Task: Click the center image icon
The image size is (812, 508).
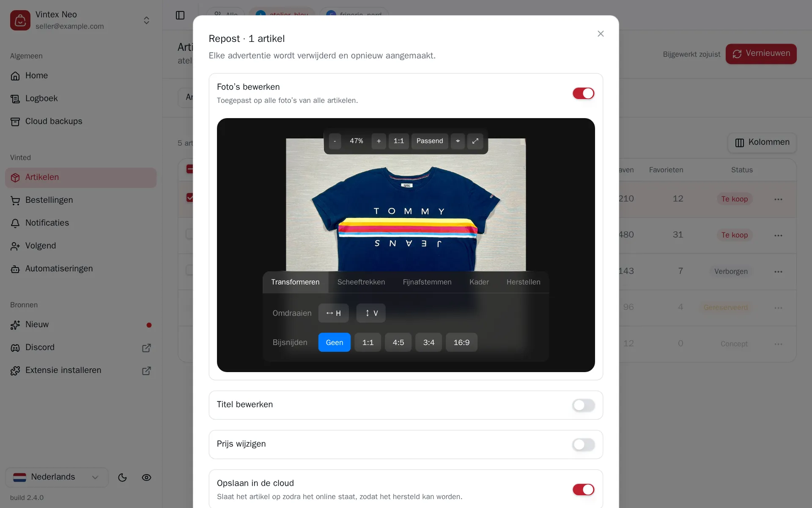Action: 458,141
